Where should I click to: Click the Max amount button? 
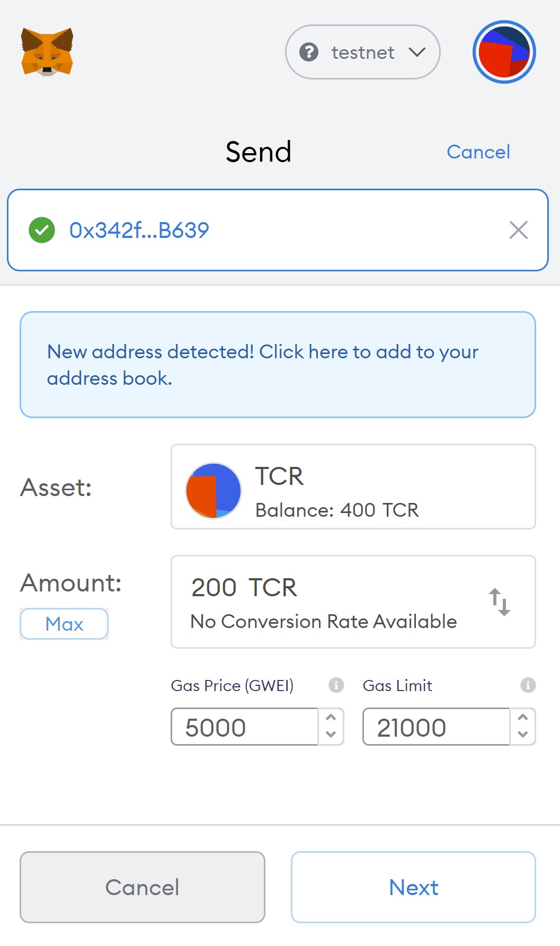pyautogui.click(x=64, y=624)
